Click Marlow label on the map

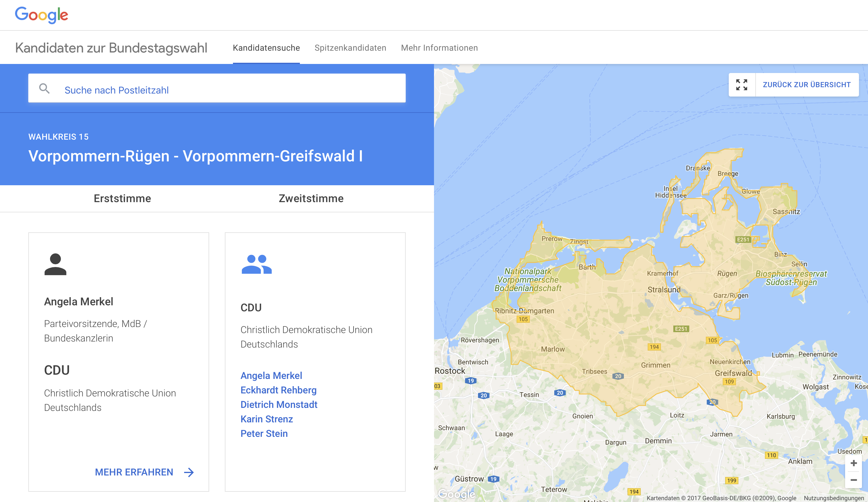coord(553,349)
